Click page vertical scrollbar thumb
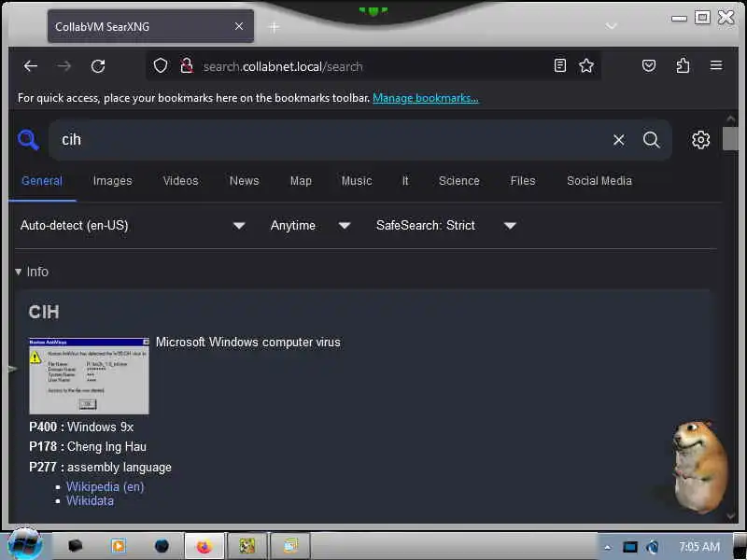Screen dimensions: 747x560 [x=730, y=139]
